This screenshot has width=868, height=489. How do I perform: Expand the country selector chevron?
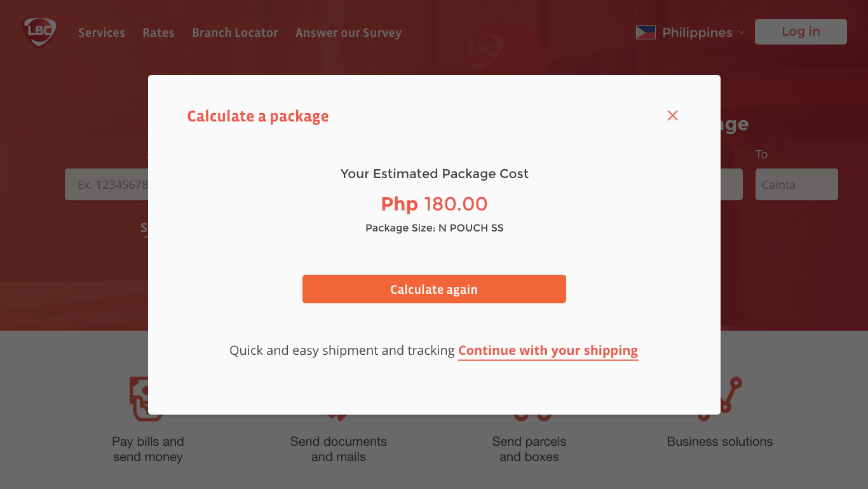(741, 32)
